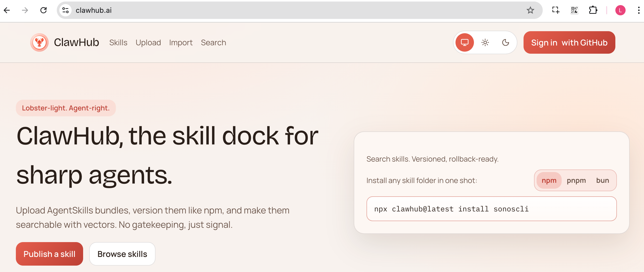Screen dimensions: 644x272
Task: Choose bun as the install tool
Action: tap(603, 180)
